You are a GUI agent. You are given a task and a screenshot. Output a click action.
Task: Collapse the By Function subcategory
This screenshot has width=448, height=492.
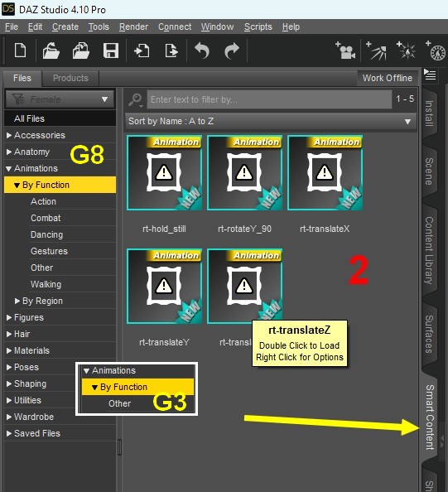coord(17,186)
